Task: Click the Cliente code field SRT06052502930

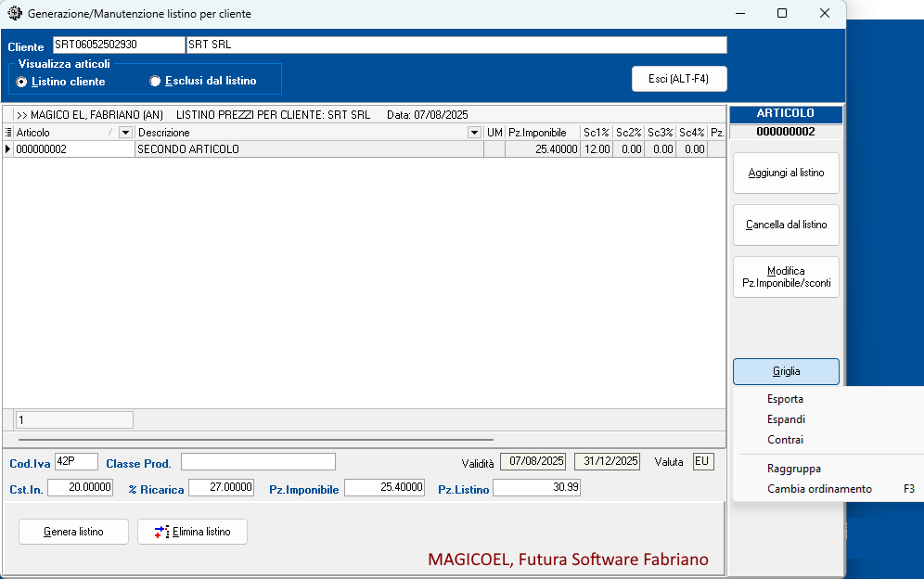Action: coord(119,45)
